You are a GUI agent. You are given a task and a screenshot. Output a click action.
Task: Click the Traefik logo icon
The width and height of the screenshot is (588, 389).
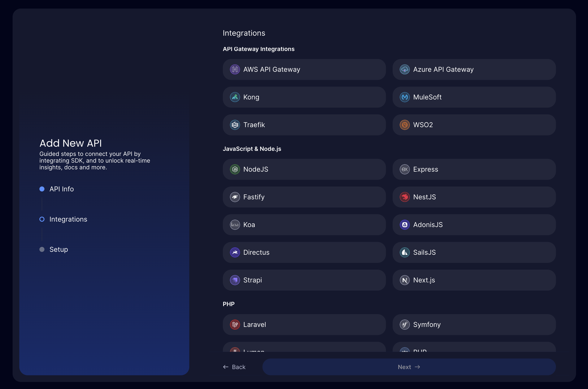pyautogui.click(x=235, y=125)
